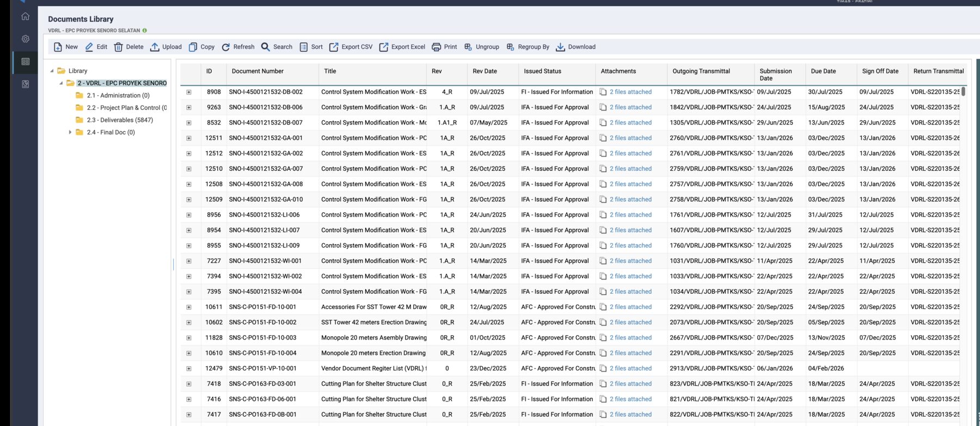Refresh the documents list
This screenshot has width=980, height=426.
click(x=238, y=47)
